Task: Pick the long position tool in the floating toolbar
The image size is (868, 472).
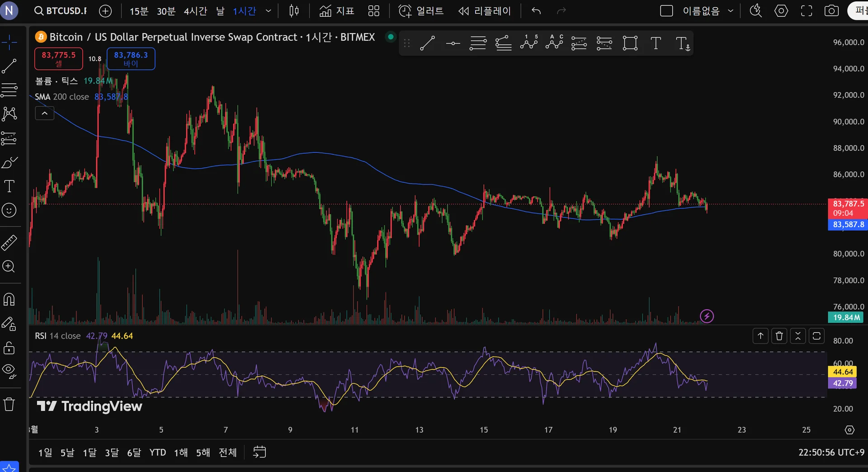Action: (x=579, y=43)
